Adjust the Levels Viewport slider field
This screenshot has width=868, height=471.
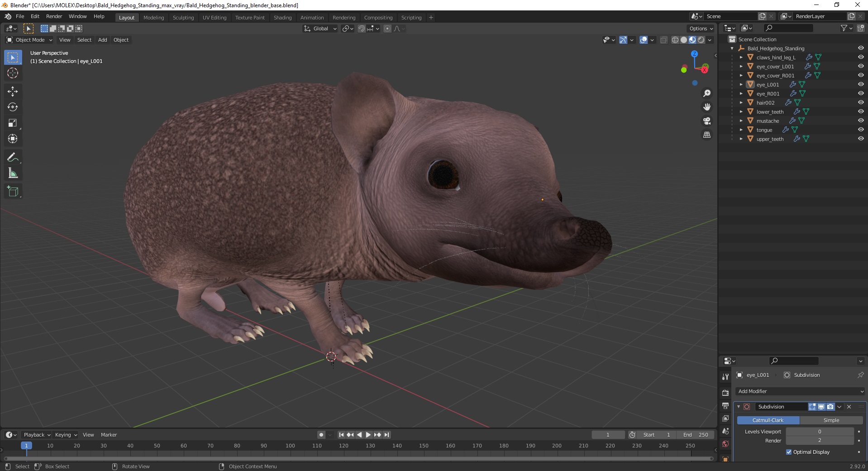tap(819, 432)
